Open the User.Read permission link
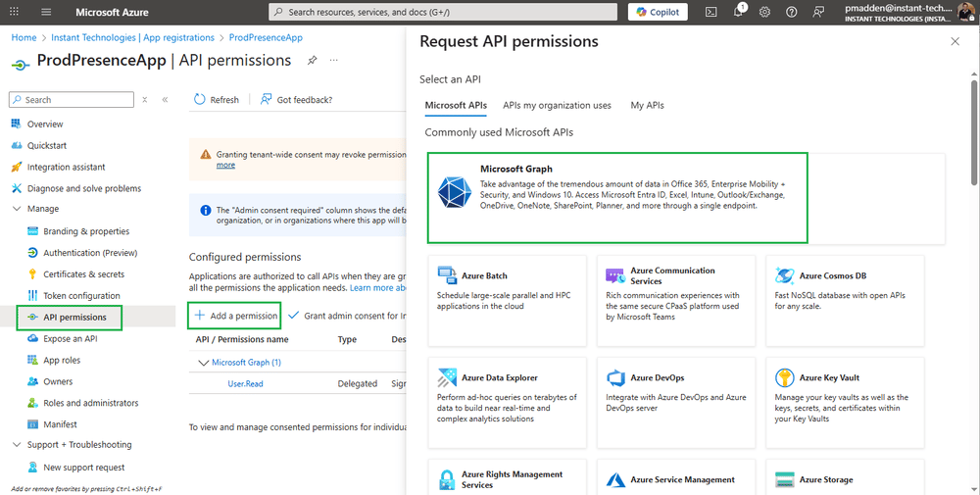 [x=246, y=384]
